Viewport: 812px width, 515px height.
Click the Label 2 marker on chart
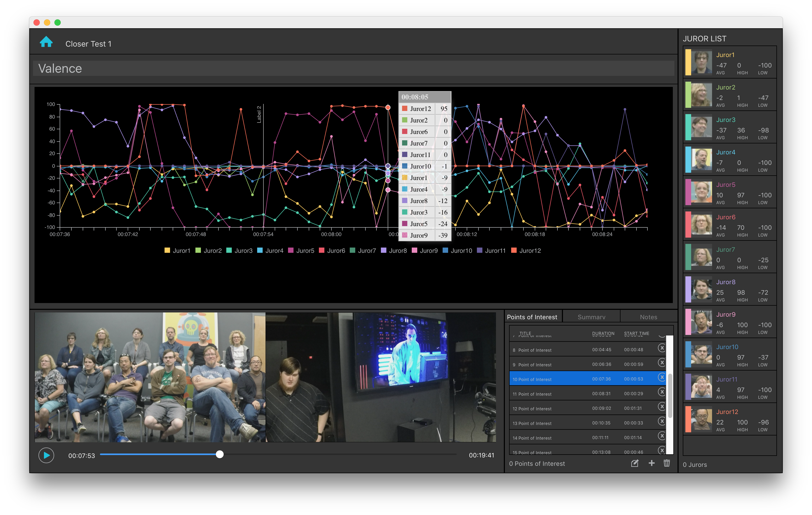[x=259, y=115]
